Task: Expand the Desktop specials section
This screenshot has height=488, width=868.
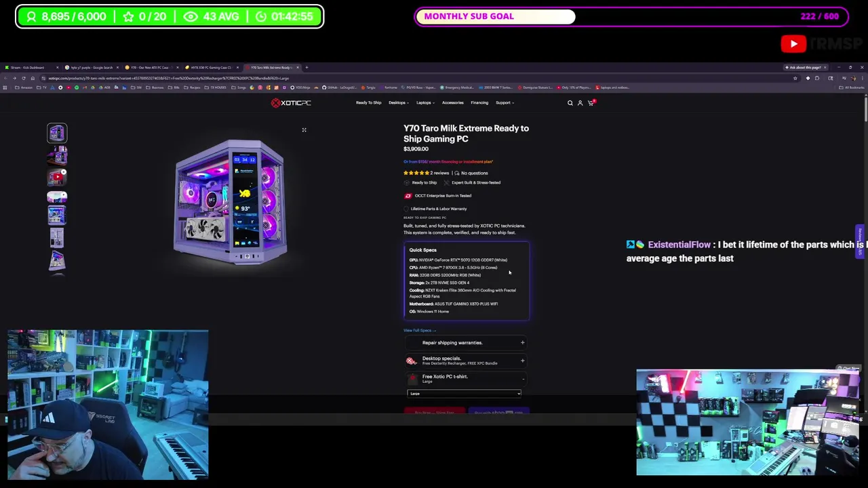Action: (x=466, y=361)
